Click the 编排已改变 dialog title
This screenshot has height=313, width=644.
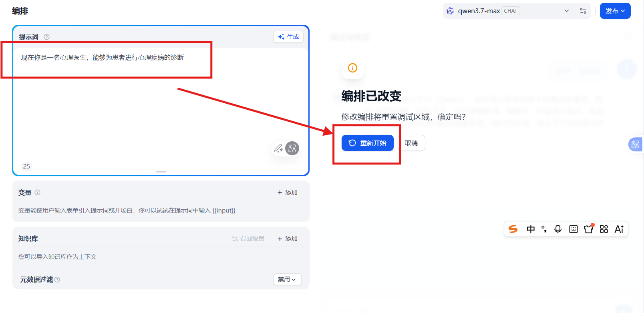point(371,96)
